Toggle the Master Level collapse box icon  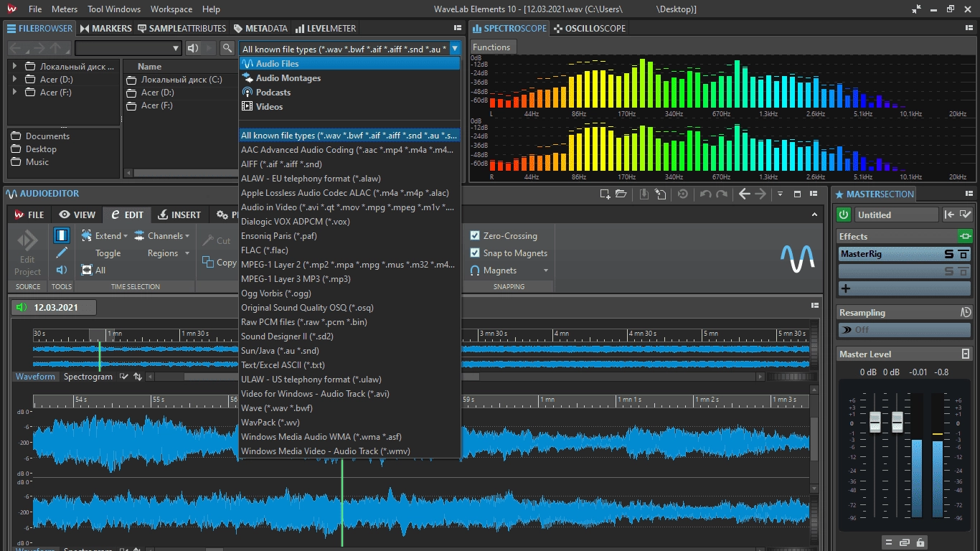click(966, 354)
